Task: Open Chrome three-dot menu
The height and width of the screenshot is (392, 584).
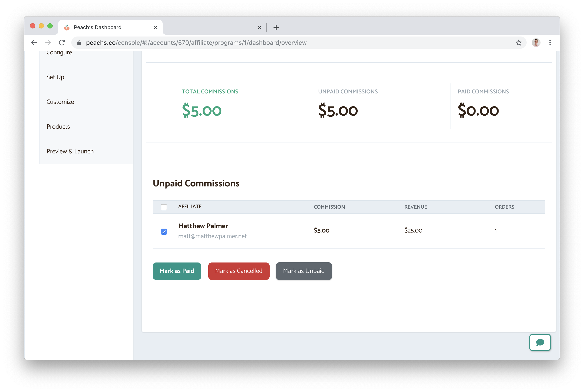Action: tap(550, 43)
